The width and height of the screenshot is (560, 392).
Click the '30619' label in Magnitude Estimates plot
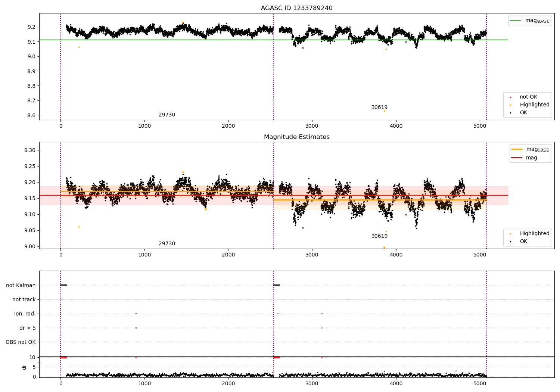[379, 236]
